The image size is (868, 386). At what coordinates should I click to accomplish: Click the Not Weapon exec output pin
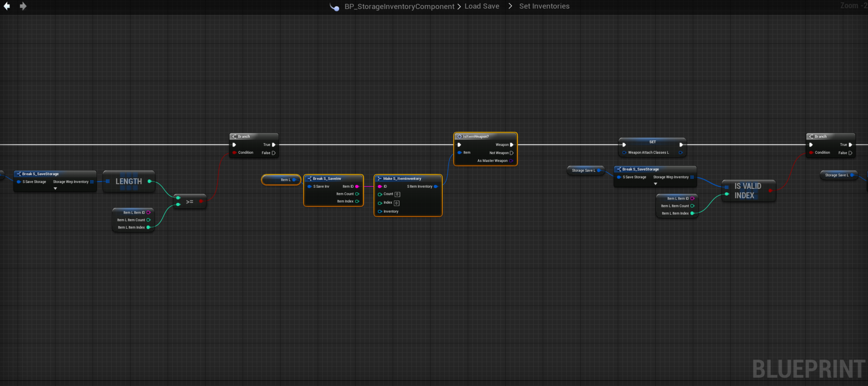pos(512,153)
